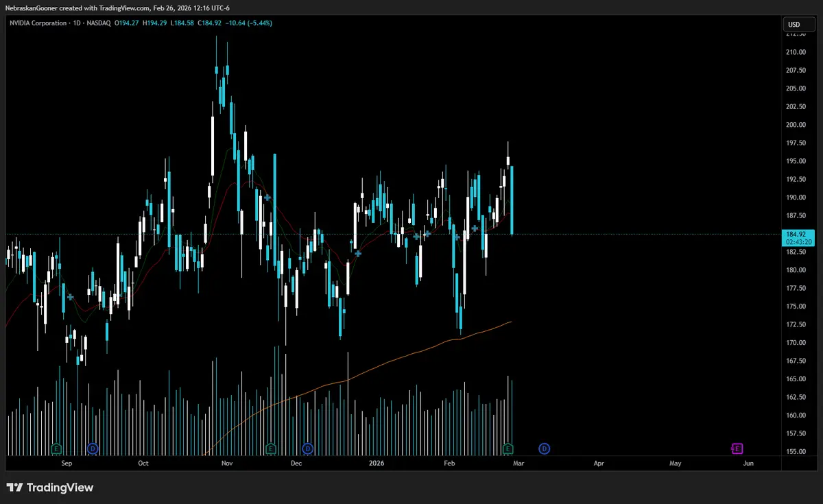
Task: Click the open value O194.27
Action: click(x=127, y=24)
